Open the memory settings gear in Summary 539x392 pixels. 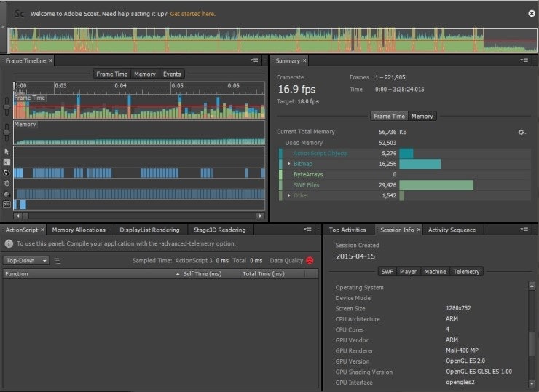point(521,132)
